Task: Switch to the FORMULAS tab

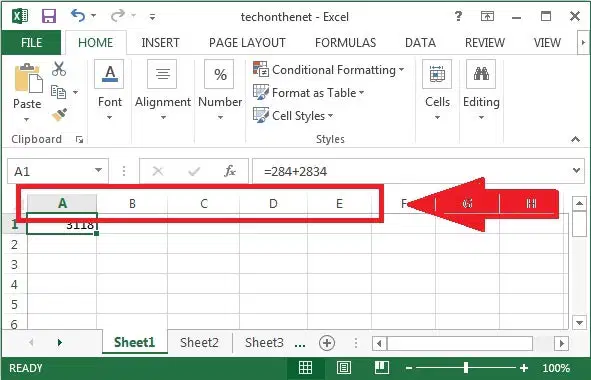Action: 345,43
